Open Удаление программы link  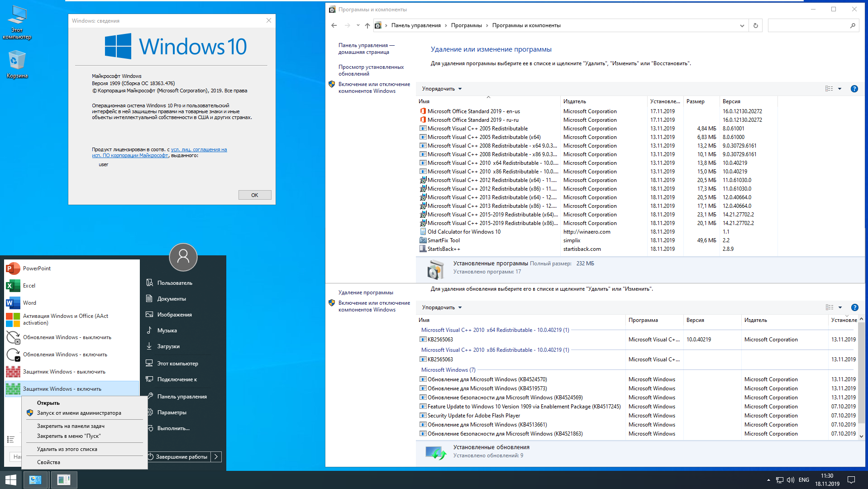tap(366, 292)
